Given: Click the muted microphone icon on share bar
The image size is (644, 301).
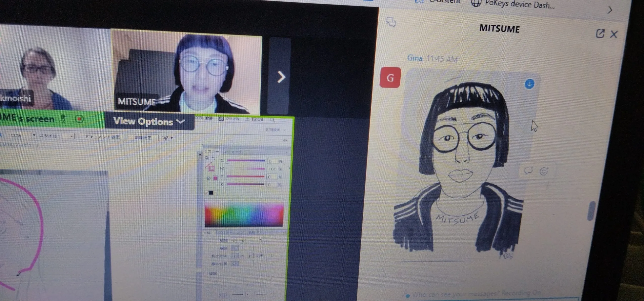Looking at the screenshot, I should pos(63,119).
